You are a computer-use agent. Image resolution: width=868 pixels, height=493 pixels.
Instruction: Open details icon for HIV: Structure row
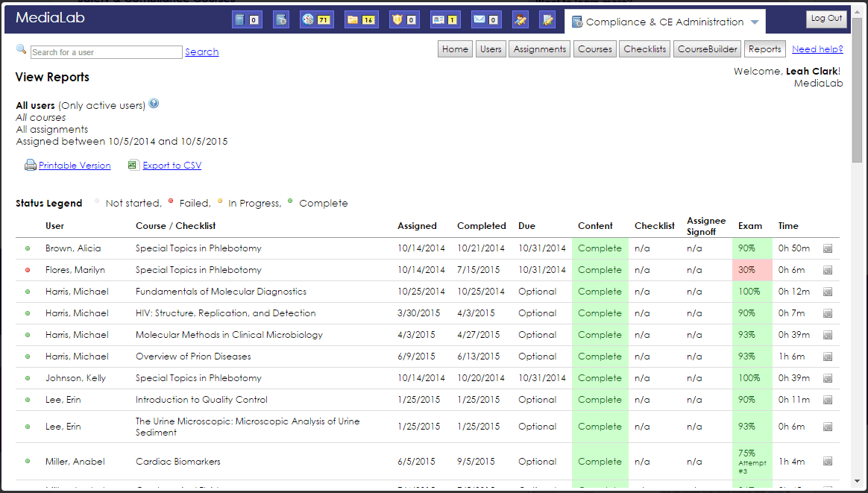(x=828, y=313)
